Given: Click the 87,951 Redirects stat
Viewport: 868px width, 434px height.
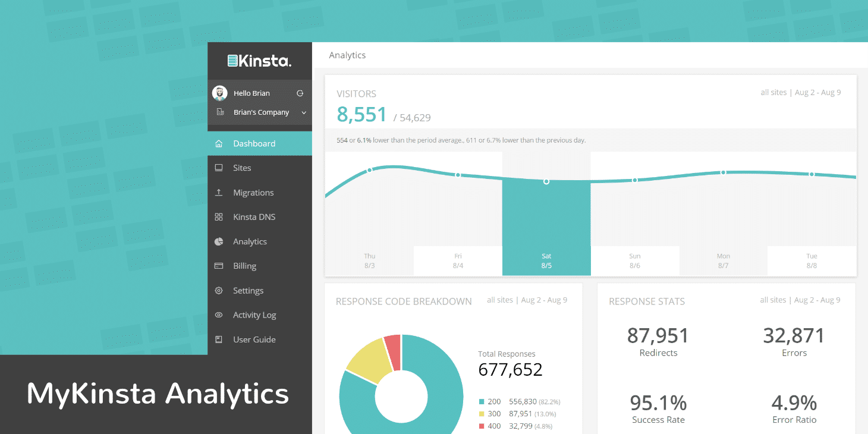Looking at the screenshot, I should 658,341.
